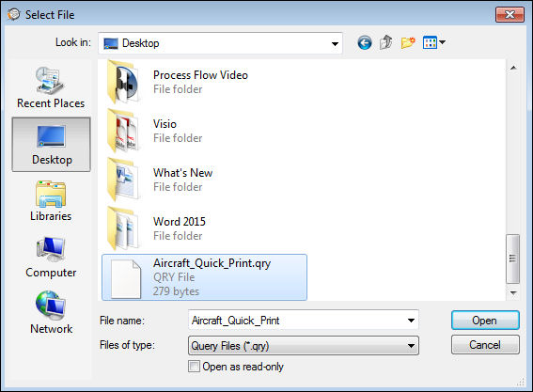Select the Aircraft_Quick_Print.qry file

(204, 277)
